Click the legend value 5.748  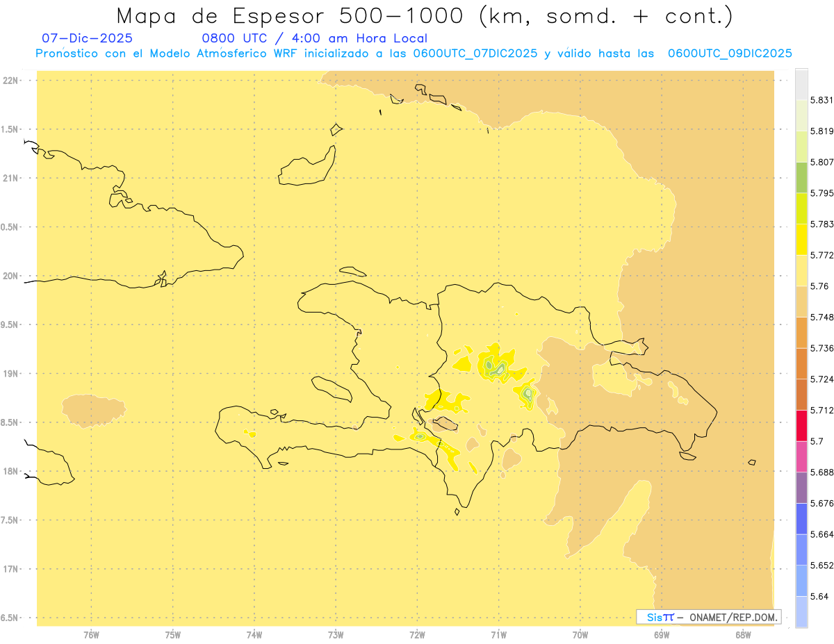tap(822, 317)
